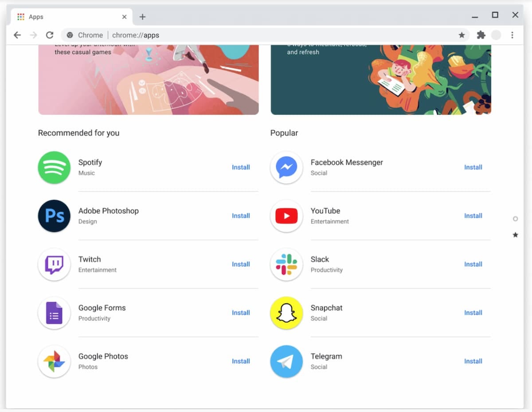
Task: Click the circle page indicator on right edge
Action: pos(515,219)
